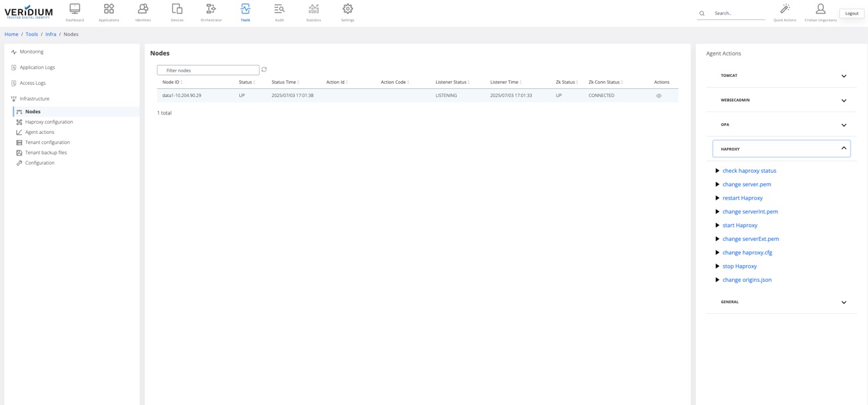Open the Statistics chart icon

click(313, 9)
